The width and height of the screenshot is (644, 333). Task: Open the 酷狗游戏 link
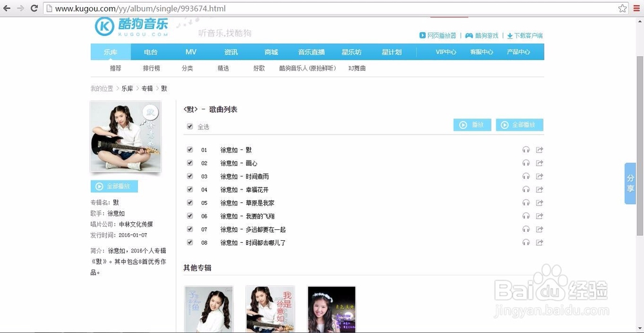[x=481, y=35]
